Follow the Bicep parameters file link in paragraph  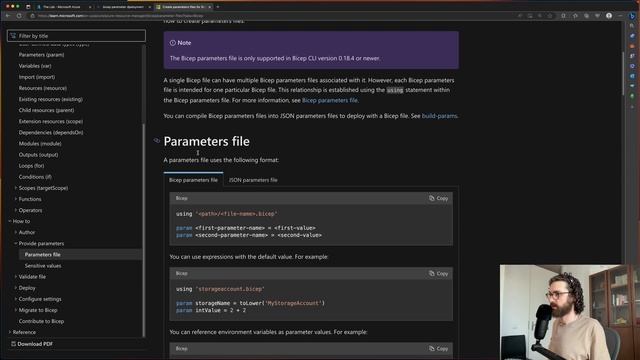coord(329,100)
